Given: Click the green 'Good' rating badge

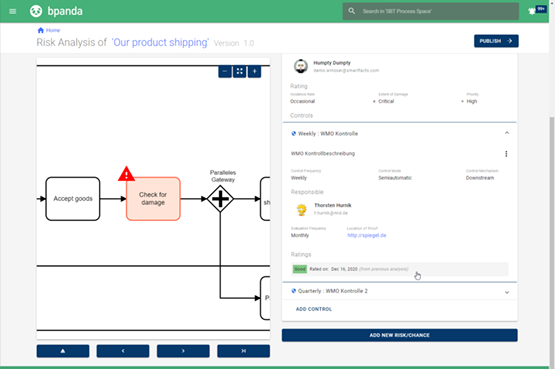Looking at the screenshot, I should (299, 269).
